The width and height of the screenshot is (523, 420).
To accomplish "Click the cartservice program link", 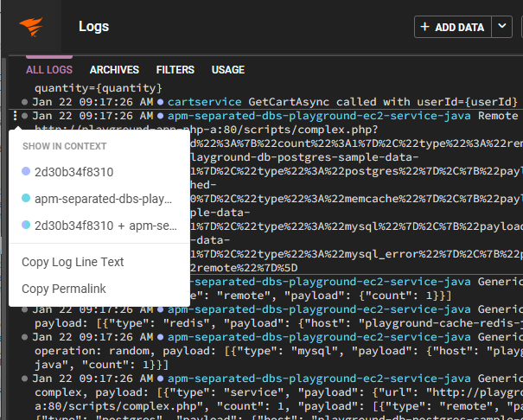I will point(204,102).
